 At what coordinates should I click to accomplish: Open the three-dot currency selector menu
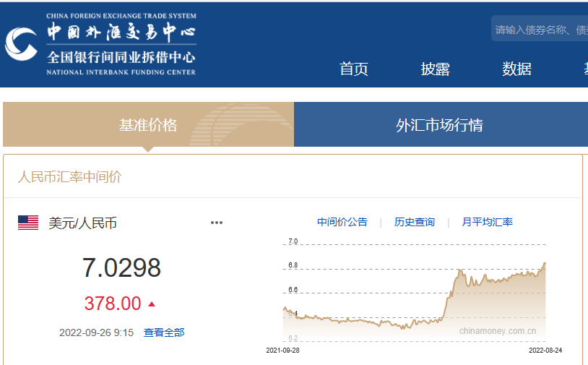point(217,223)
